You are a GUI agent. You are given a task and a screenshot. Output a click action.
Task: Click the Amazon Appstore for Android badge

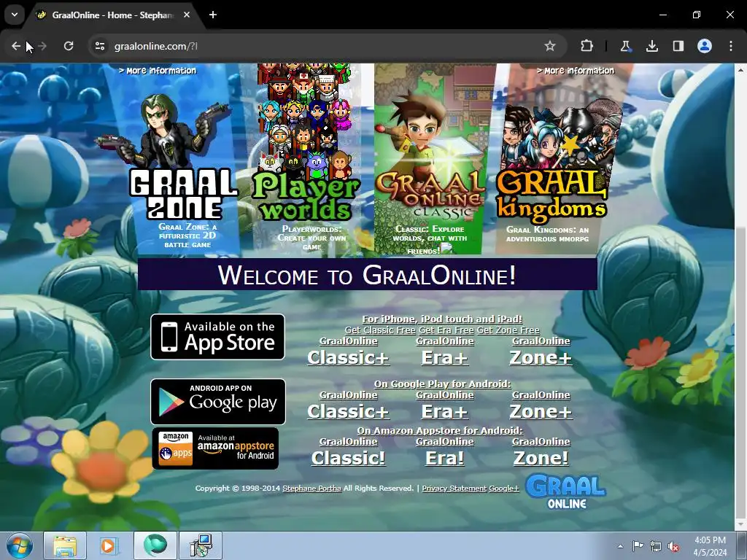(215, 448)
